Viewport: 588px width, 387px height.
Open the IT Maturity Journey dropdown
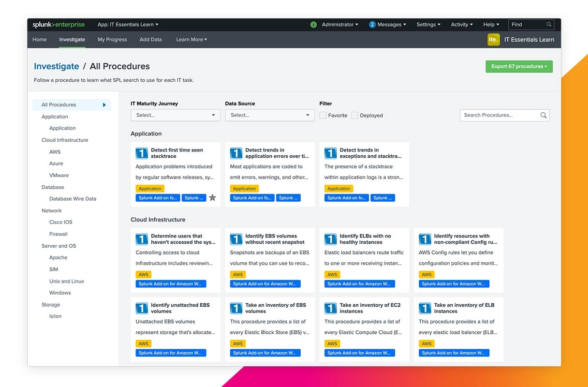pos(176,115)
